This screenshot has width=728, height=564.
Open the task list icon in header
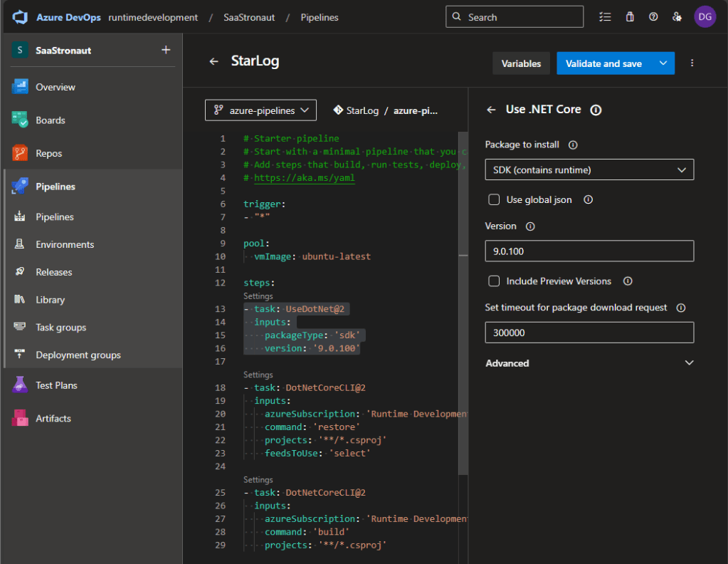point(606,17)
